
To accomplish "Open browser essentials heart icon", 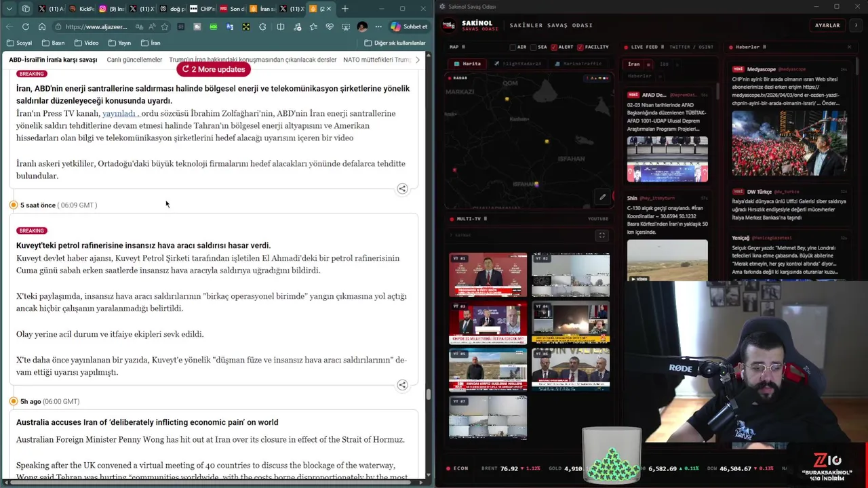I will tap(330, 26).
